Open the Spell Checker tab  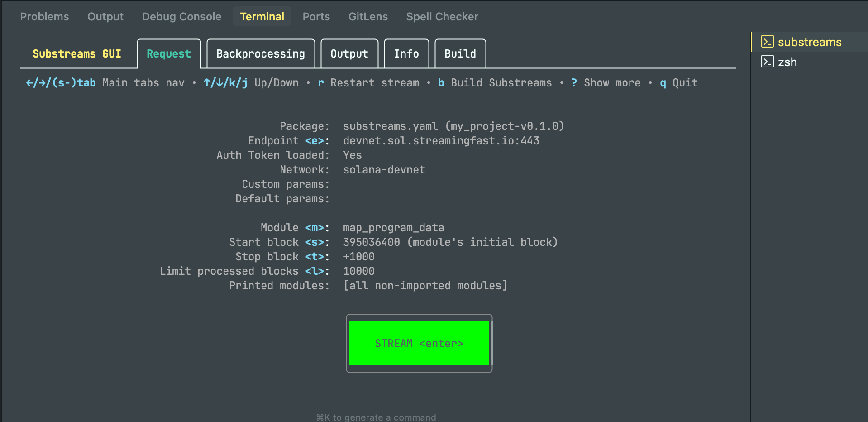point(442,17)
